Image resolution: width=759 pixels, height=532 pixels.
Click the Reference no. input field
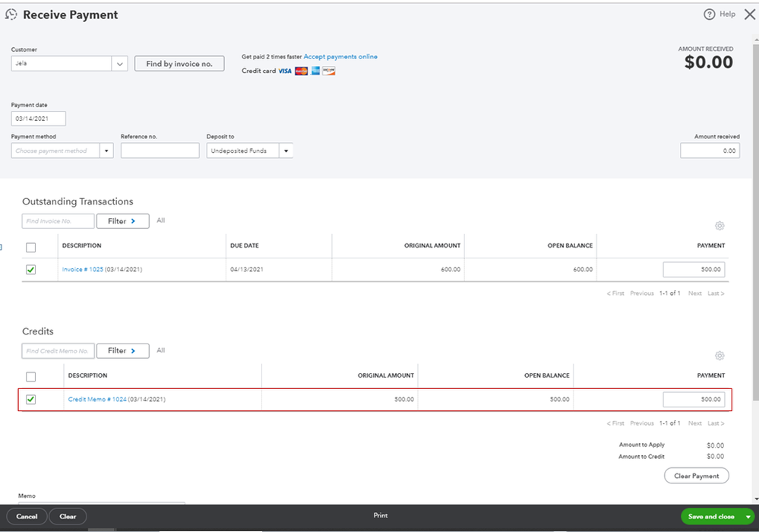(x=160, y=150)
